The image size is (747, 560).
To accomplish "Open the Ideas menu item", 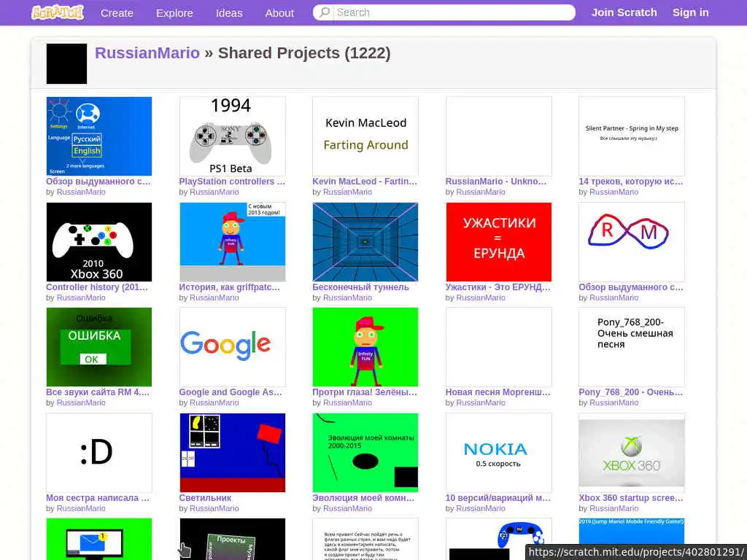I will [229, 13].
